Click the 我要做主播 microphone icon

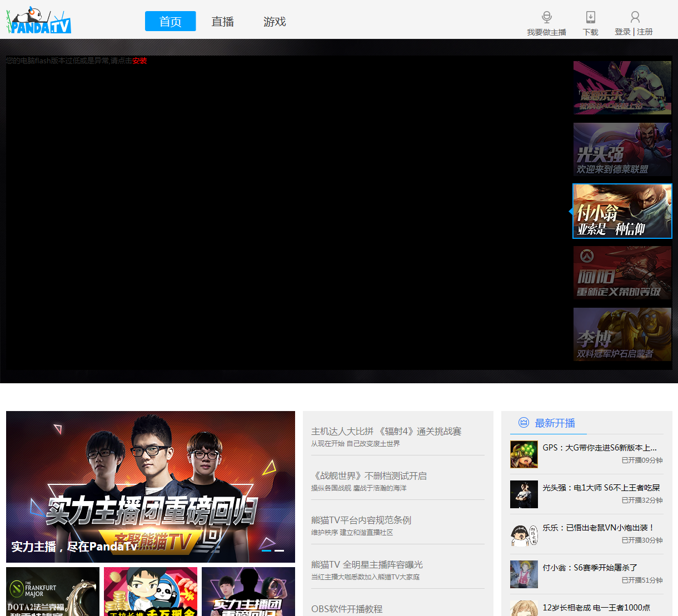[x=547, y=17]
